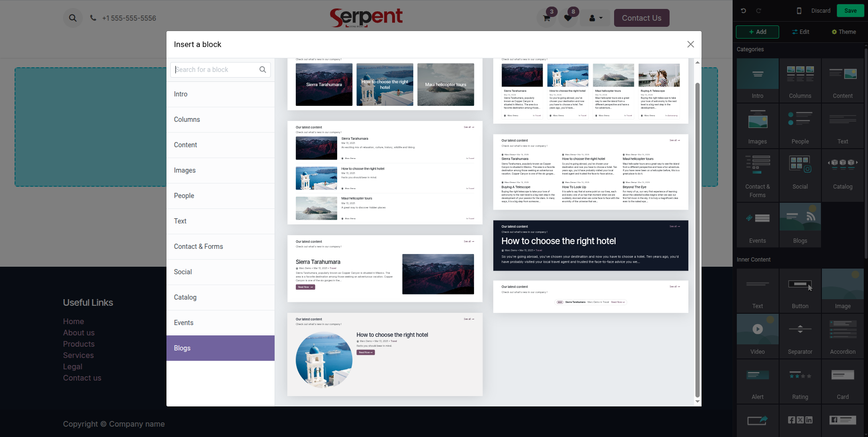Click the redo arrow in editor toolbar
868x437 pixels.
[758, 10]
